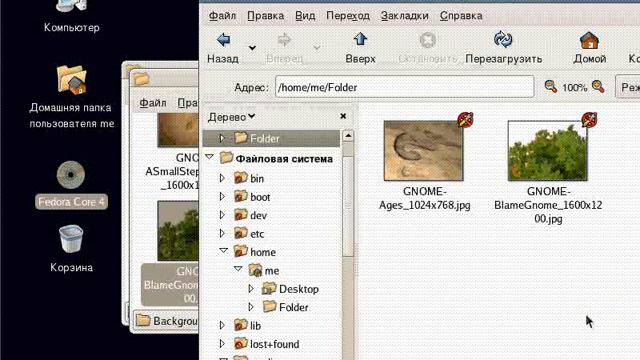Close the Дерево side pane
Screen dimensions: 640x360
[343, 116]
